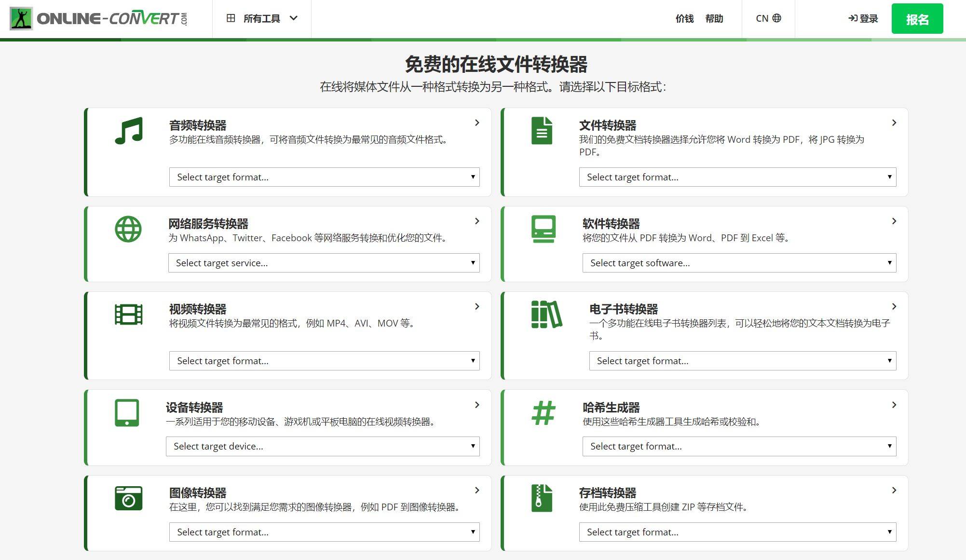This screenshot has width=966, height=560.
Task: Open Select target device dropdown
Action: tap(323, 446)
